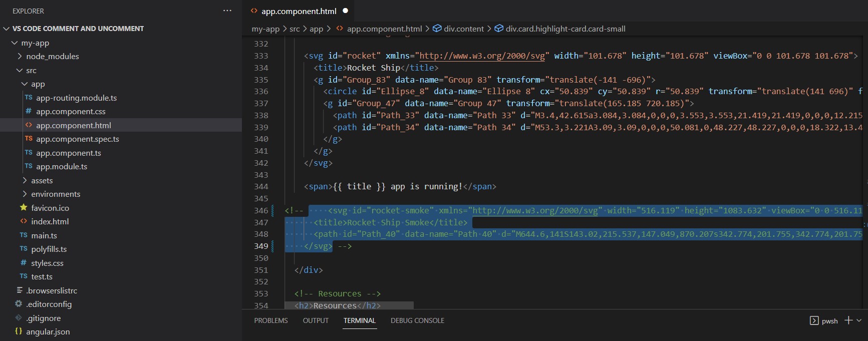
Task: Place cursor on Rocket Ship title line
Action: pos(376,68)
